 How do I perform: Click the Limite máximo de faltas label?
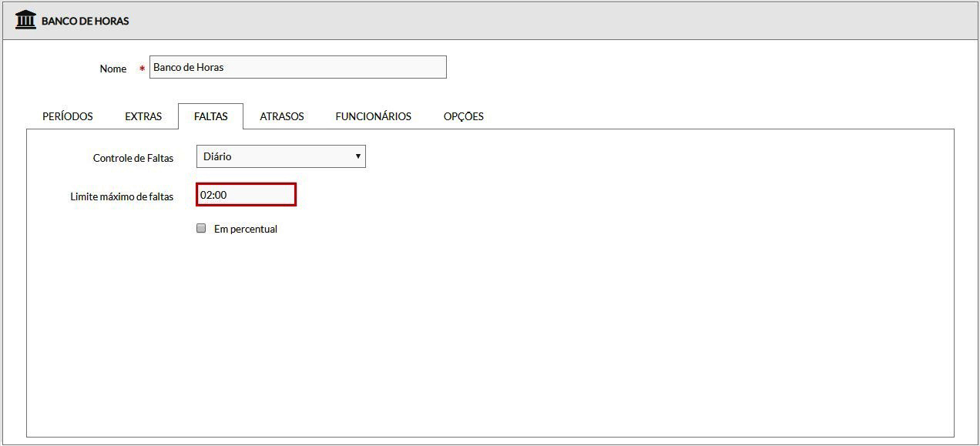tap(122, 196)
